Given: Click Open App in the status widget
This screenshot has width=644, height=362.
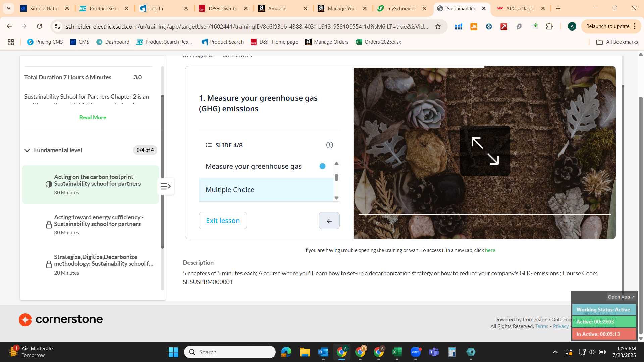Looking at the screenshot, I should (x=621, y=297).
